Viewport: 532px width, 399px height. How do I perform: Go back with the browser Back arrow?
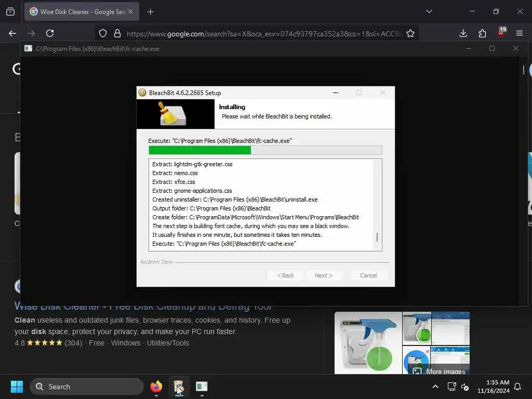(x=12, y=33)
